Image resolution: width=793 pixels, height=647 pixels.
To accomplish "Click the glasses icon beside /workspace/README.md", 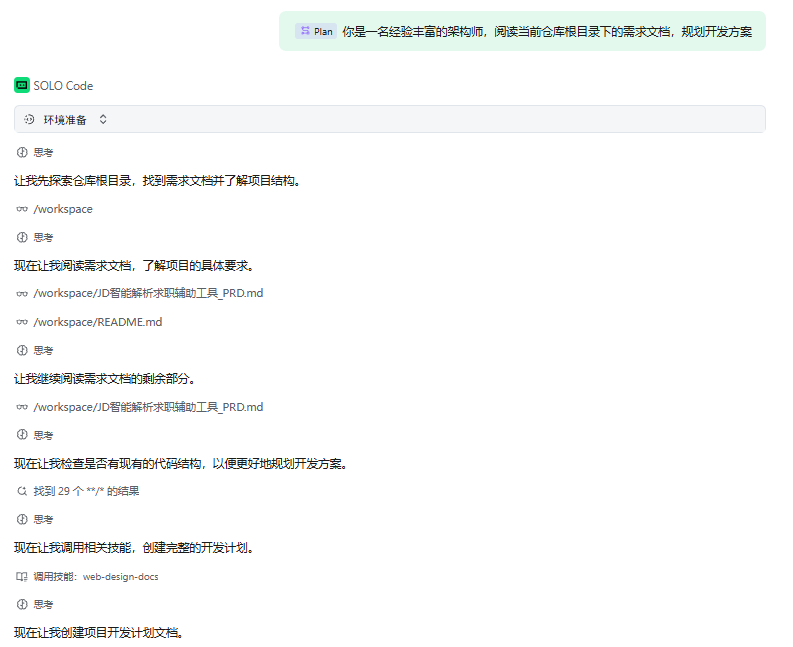I will pos(22,322).
